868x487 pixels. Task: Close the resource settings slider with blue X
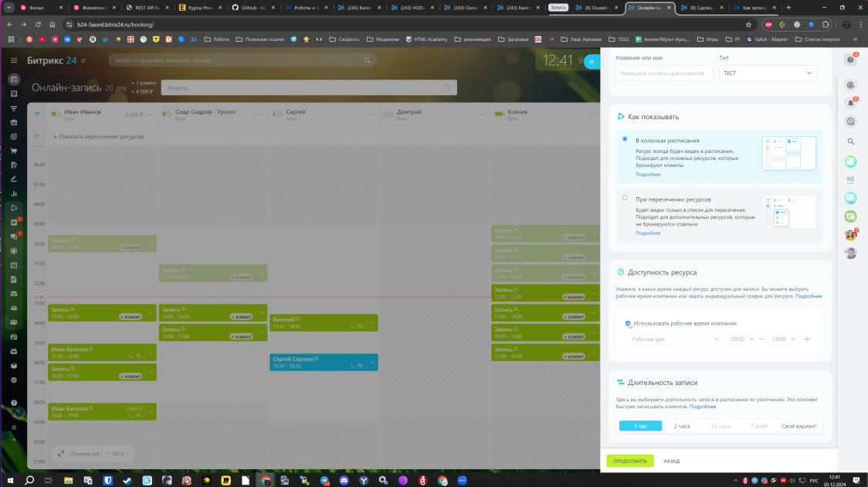point(592,62)
